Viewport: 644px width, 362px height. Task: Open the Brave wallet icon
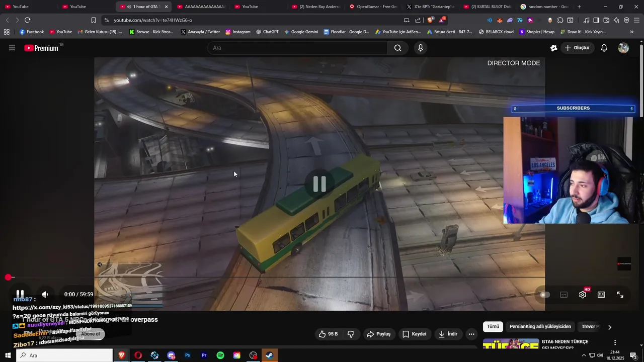point(606,20)
